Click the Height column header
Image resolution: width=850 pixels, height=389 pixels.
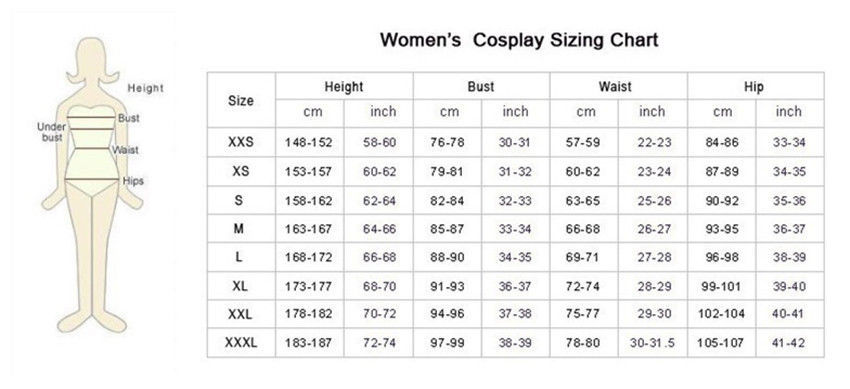coord(344,87)
